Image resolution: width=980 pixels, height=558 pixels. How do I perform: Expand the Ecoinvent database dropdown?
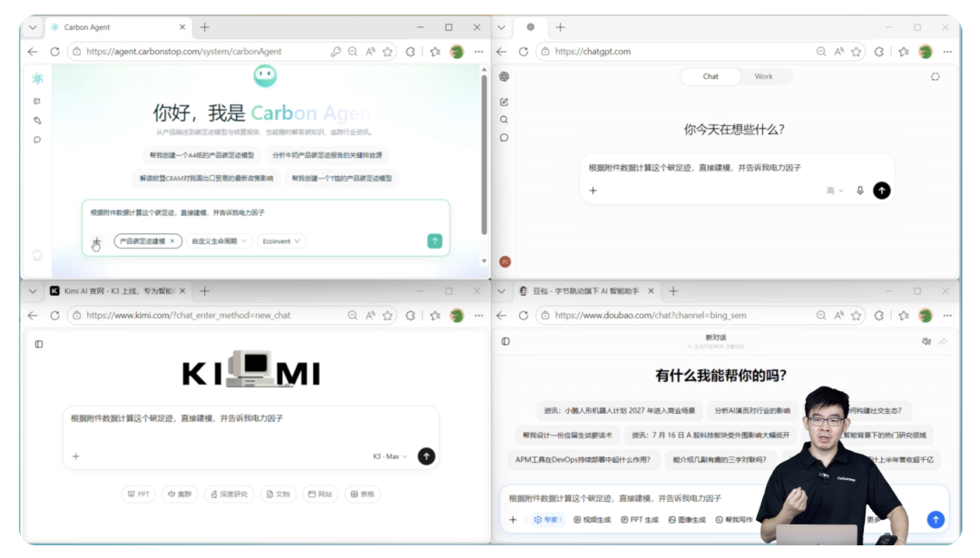click(281, 241)
